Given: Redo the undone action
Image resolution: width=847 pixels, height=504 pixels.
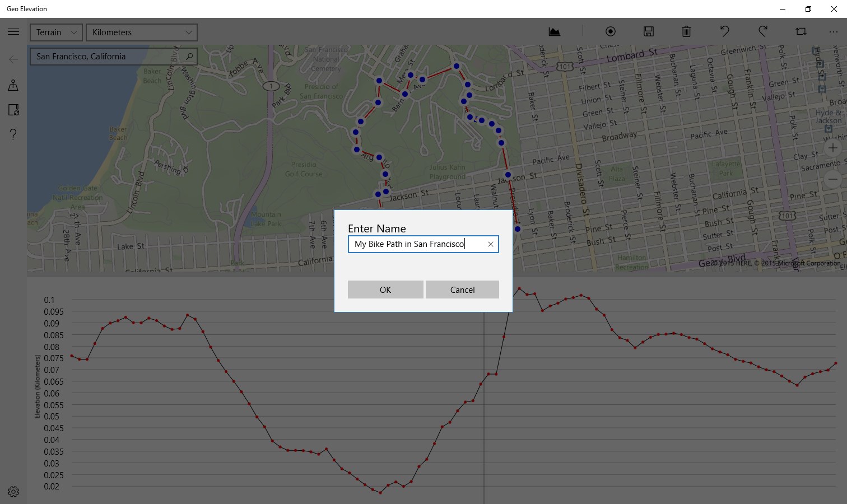Looking at the screenshot, I should point(762,31).
